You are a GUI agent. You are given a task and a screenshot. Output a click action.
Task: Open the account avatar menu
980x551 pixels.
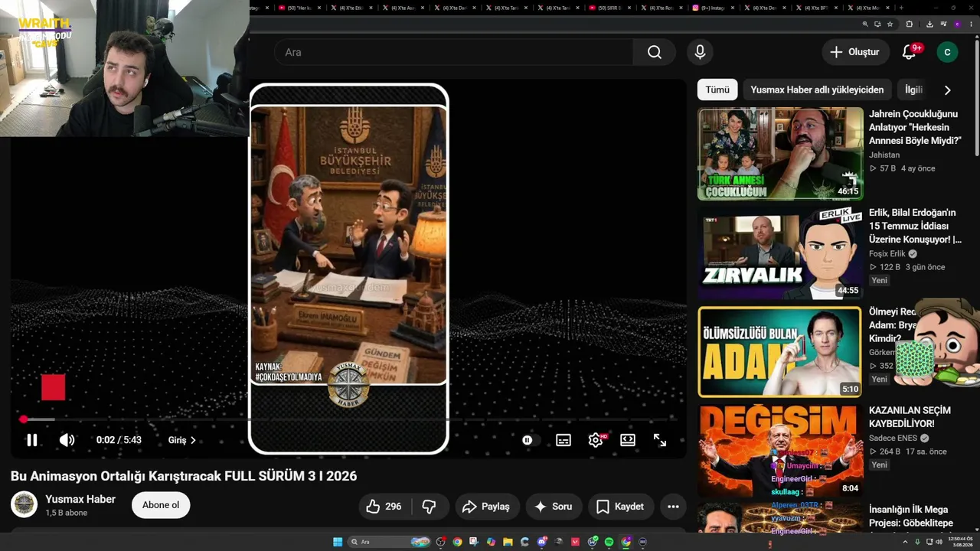pyautogui.click(x=947, y=52)
